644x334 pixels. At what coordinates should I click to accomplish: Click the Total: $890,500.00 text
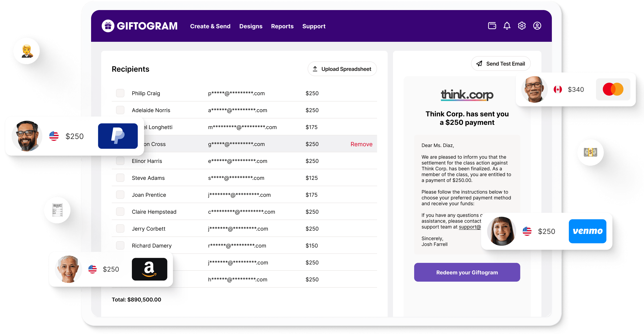[x=136, y=300]
